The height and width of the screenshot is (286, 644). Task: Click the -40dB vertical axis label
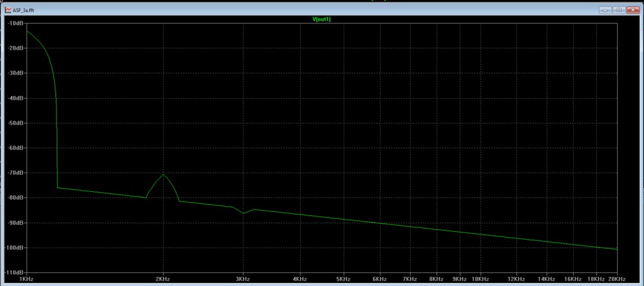tap(15, 98)
